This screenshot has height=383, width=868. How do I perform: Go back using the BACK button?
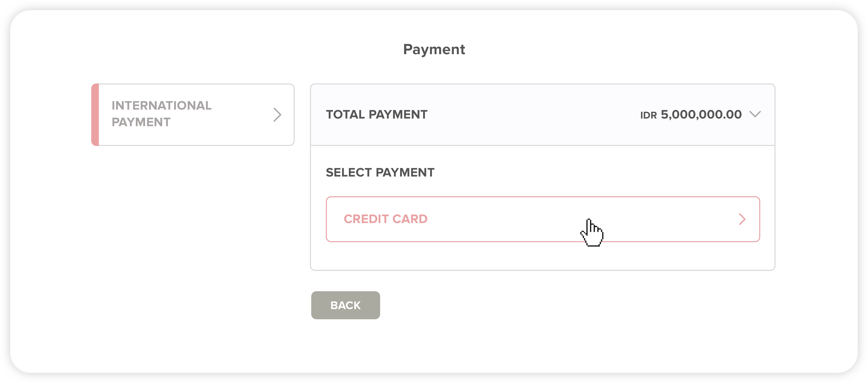pos(345,305)
